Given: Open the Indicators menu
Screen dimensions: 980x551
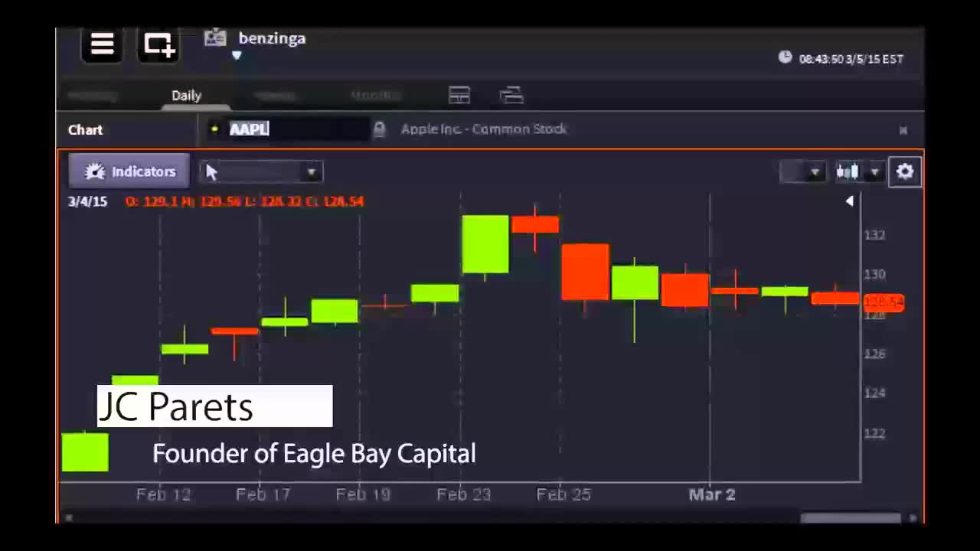Looking at the screenshot, I should click(129, 171).
